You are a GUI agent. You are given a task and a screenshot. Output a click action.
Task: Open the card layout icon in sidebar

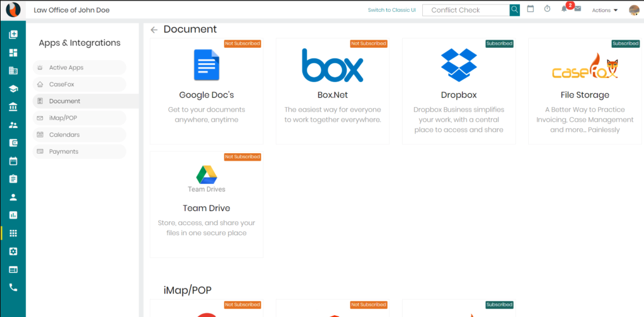[13, 269]
